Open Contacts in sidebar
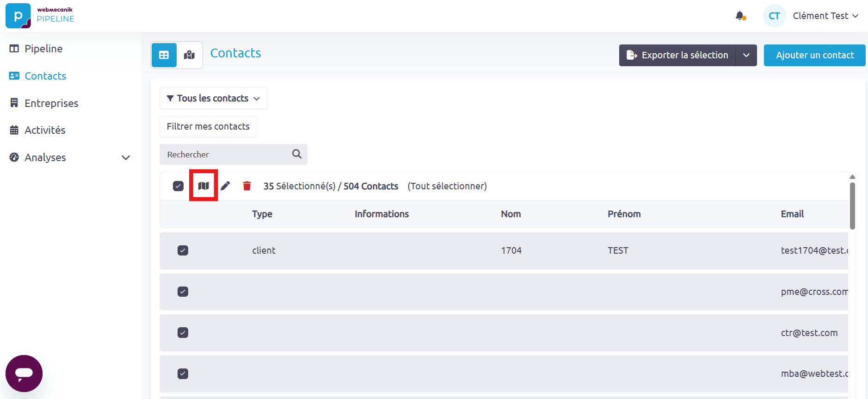This screenshot has width=868, height=399. pyautogui.click(x=45, y=76)
